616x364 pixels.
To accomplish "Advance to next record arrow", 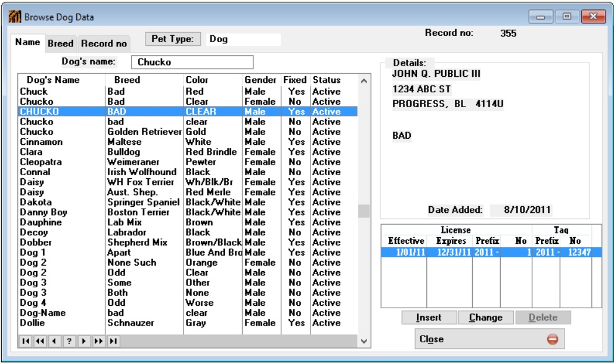I will pyautogui.click(x=84, y=341).
